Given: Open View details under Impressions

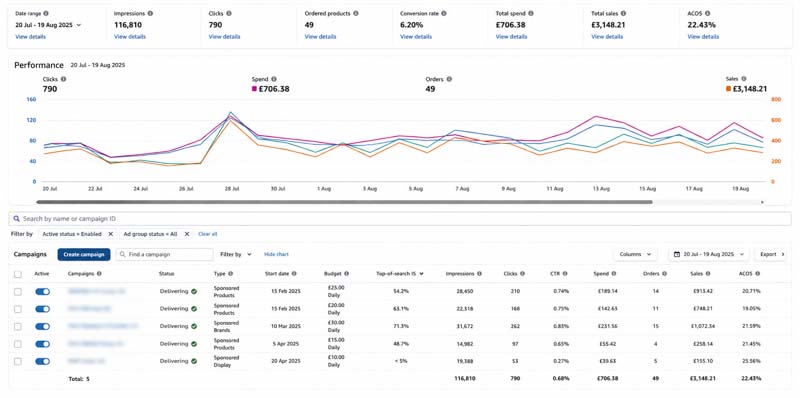Looking at the screenshot, I should pos(130,37).
